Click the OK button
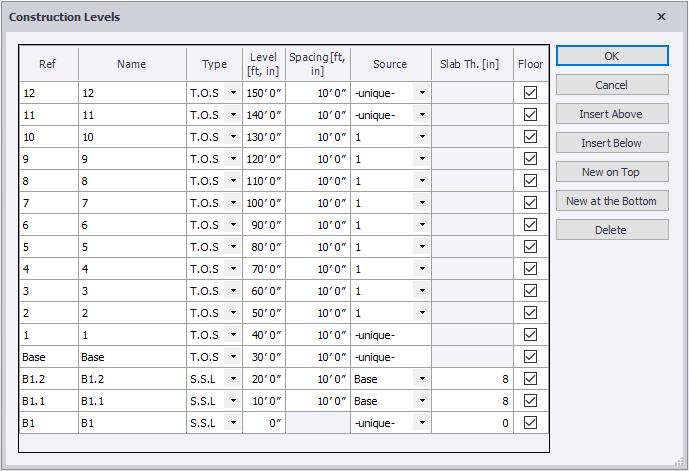Viewport: 689px width, 471px height. tap(611, 56)
